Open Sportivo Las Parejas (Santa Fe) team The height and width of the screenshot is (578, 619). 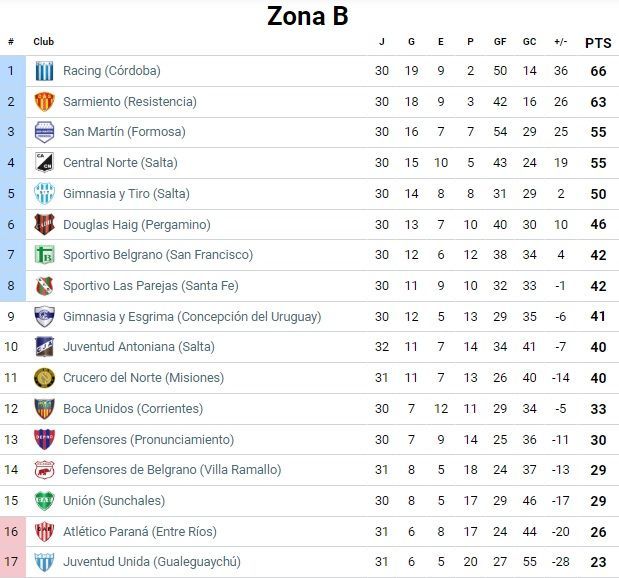click(150, 286)
